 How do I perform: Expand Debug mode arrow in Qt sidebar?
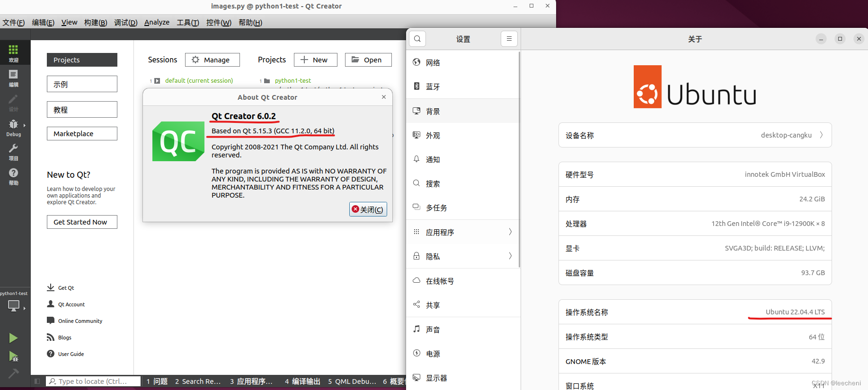coord(24,125)
